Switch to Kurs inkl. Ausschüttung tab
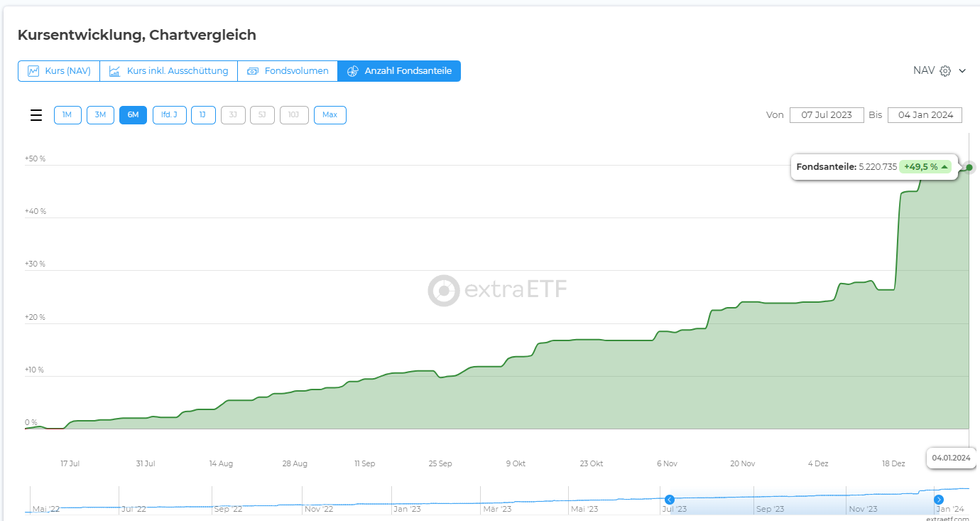This screenshot has width=980, height=521. (178, 71)
